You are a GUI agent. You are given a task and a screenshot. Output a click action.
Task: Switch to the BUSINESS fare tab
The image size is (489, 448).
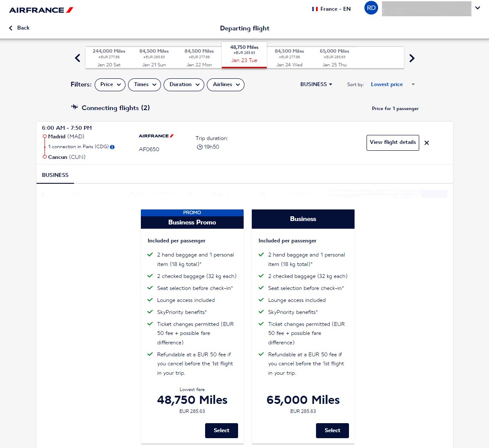coord(55,175)
